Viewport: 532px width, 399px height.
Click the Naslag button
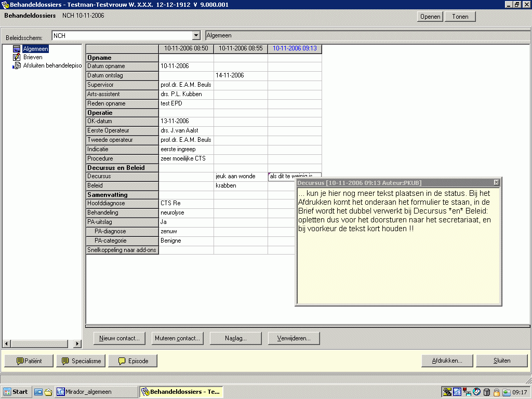coord(235,338)
